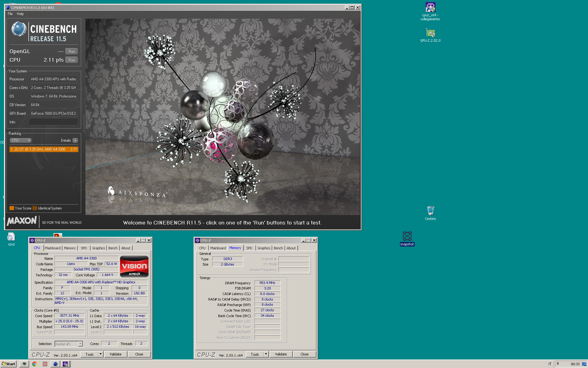Open the Cinebench Help menu
The height and width of the screenshot is (368, 588).
(20, 14)
